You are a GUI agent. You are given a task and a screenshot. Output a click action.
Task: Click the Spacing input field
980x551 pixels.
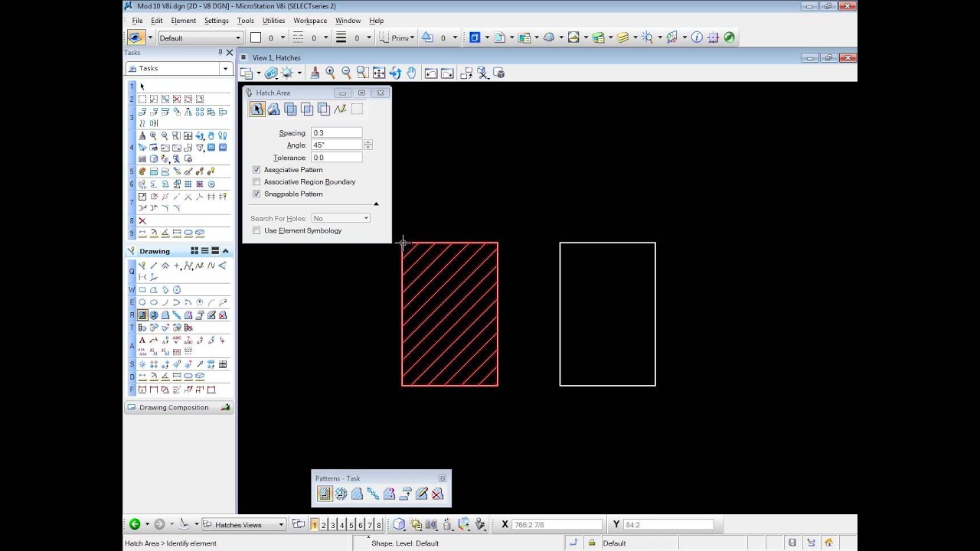336,133
